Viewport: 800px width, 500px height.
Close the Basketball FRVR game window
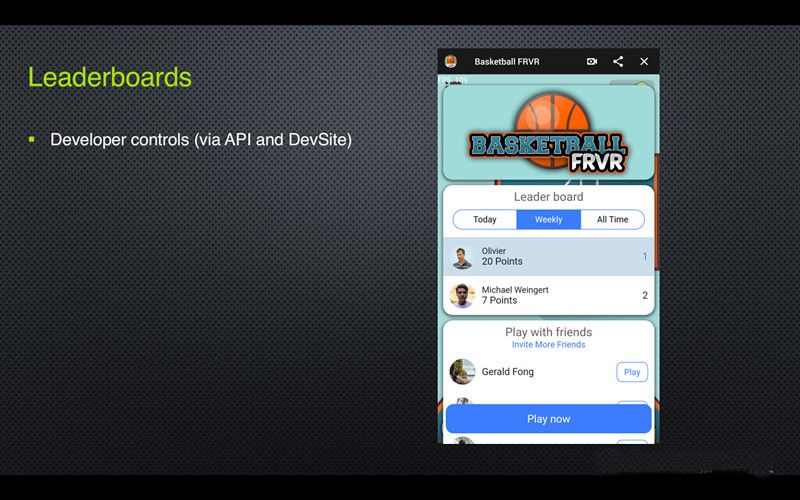pyautogui.click(x=644, y=62)
